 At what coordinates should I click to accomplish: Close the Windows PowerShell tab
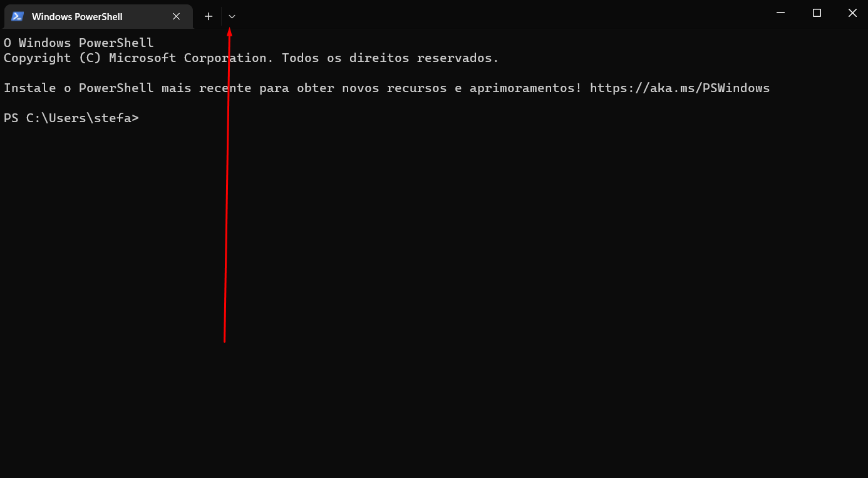[177, 16]
